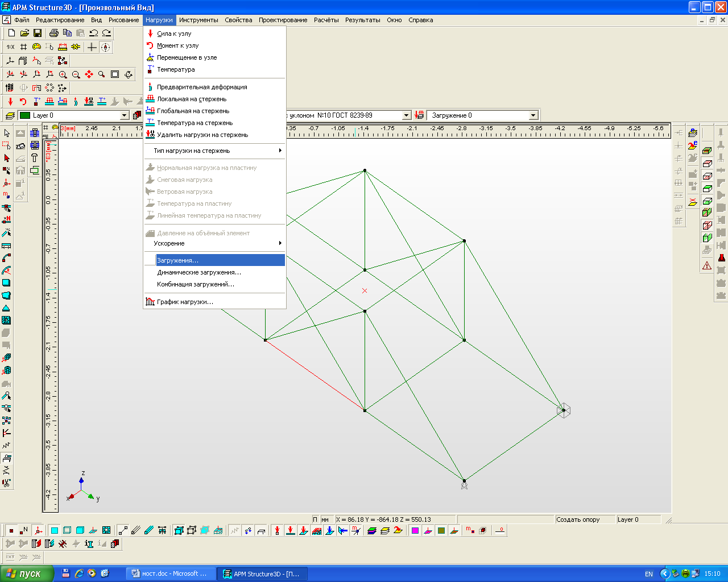Open the layers manager icon
This screenshot has height=582, width=728.
[10, 115]
